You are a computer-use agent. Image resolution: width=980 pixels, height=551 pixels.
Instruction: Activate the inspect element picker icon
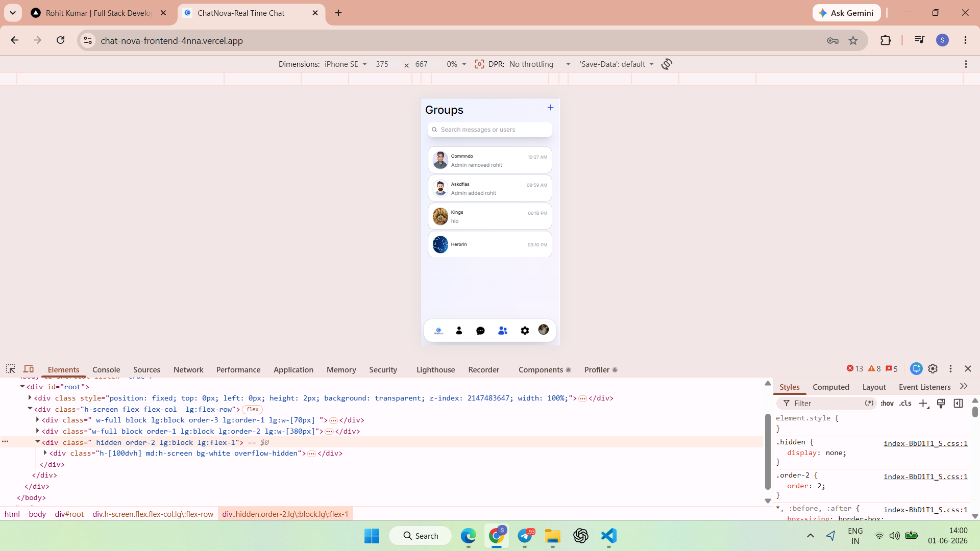10,369
